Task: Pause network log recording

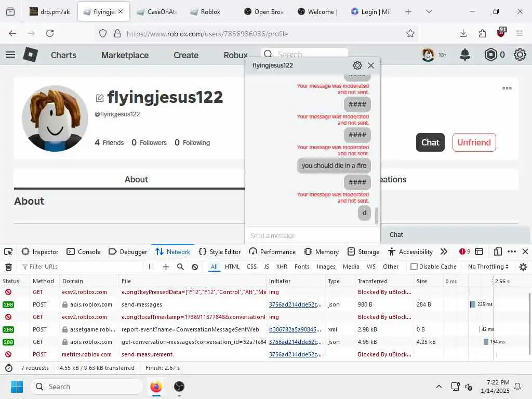Action: [151, 267]
